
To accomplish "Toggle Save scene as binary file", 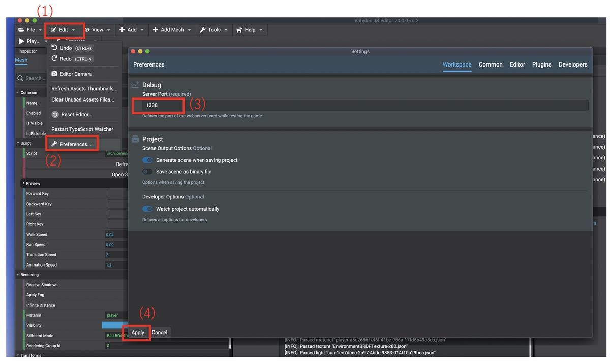I will 147,172.
